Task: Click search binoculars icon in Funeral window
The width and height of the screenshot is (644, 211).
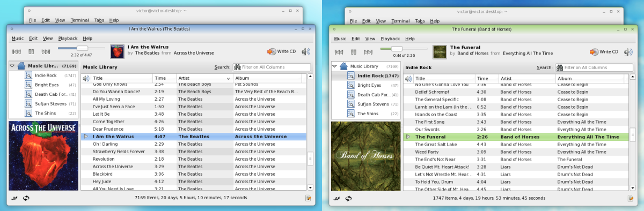Action: (x=559, y=67)
